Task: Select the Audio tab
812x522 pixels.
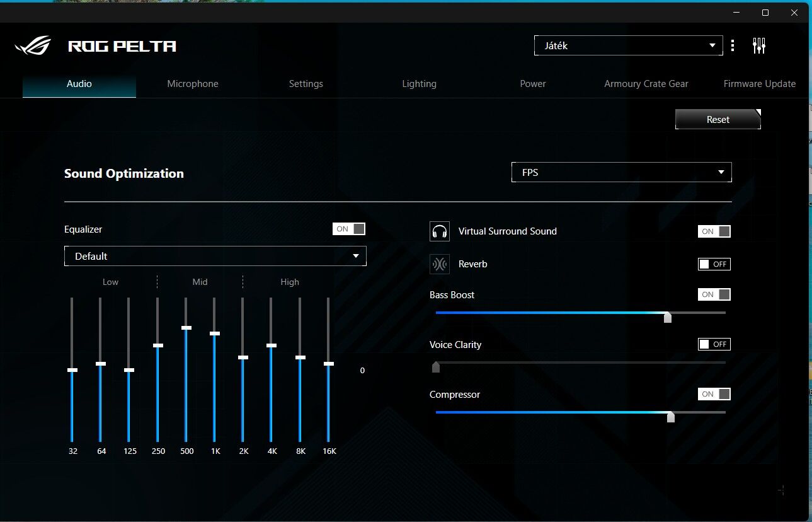Action: click(x=79, y=84)
